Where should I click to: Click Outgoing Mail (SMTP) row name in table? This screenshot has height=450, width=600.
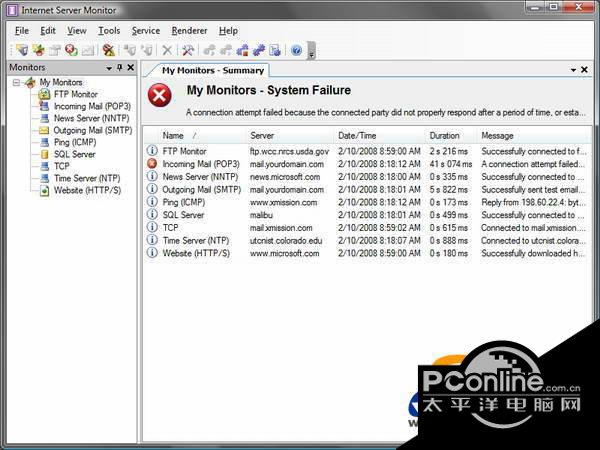(202, 189)
